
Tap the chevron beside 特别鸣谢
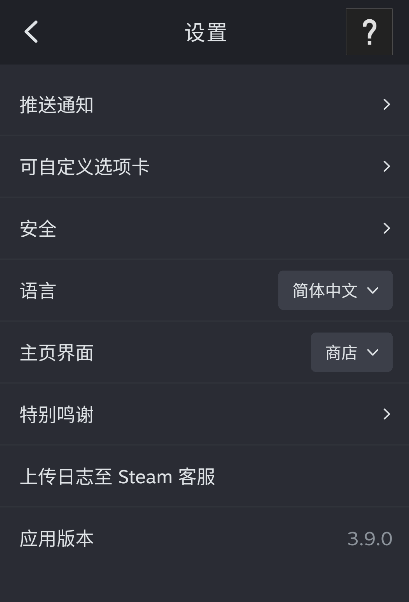point(387,414)
